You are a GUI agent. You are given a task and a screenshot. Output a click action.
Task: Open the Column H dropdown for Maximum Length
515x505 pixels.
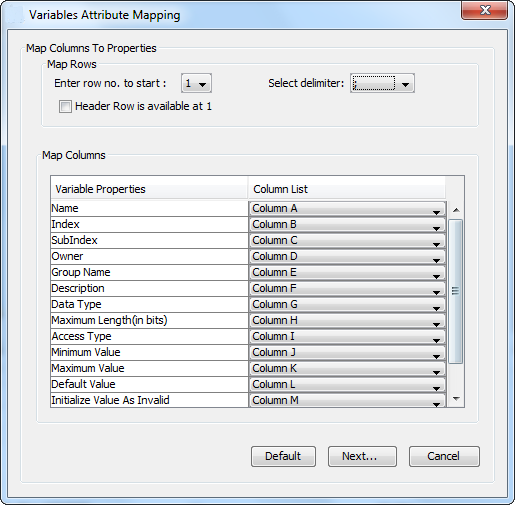(x=347, y=321)
